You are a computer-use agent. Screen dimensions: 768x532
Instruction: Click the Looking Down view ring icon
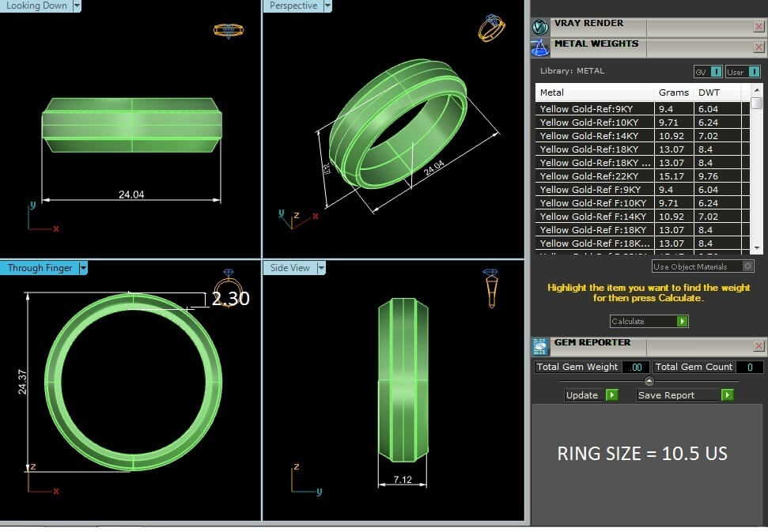point(228,31)
